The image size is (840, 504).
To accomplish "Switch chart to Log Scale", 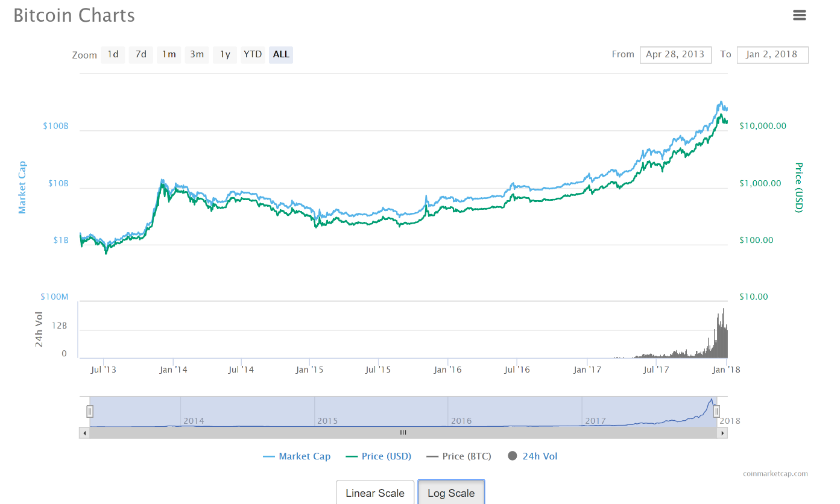I will [x=451, y=493].
